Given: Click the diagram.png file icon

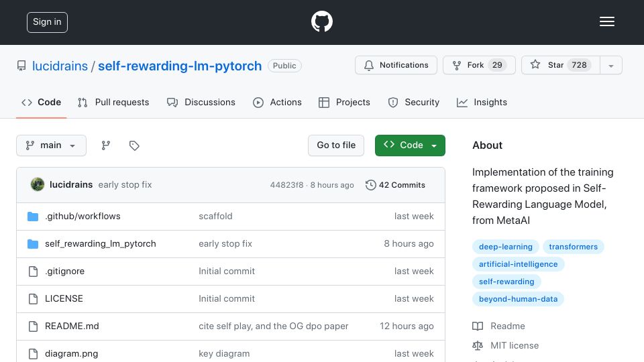Looking at the screenshot, I should point(34,354).
